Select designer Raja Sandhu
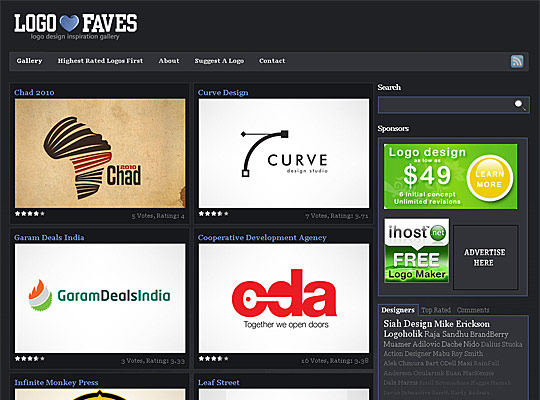540x400 pixels. point(446,335)
